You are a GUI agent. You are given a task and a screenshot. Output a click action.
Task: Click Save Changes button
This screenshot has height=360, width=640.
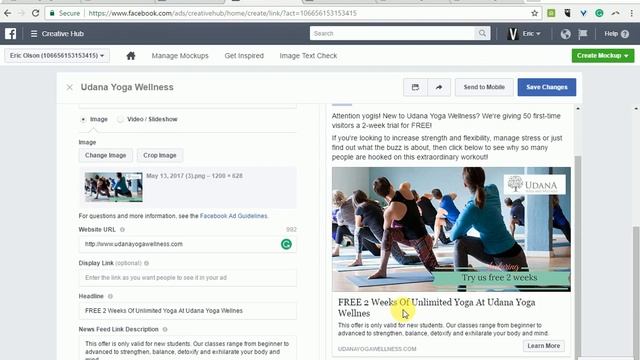(x=547, y=87)
